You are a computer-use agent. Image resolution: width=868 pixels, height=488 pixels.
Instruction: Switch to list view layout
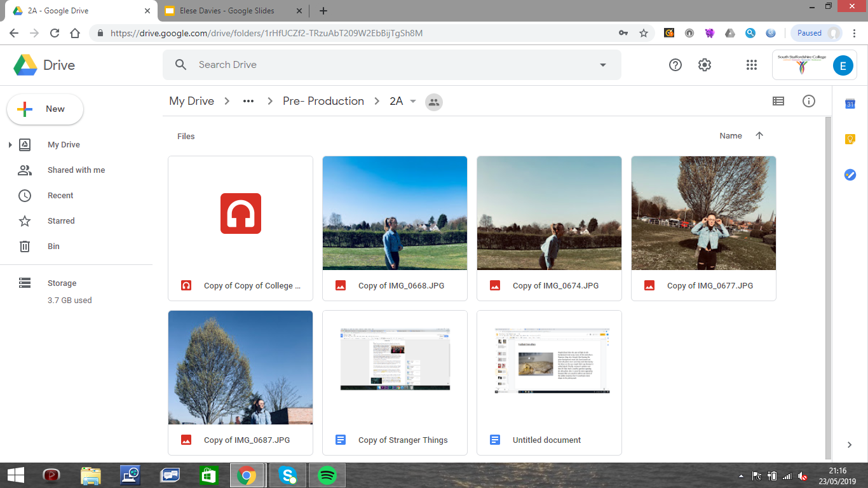(778, 101)
